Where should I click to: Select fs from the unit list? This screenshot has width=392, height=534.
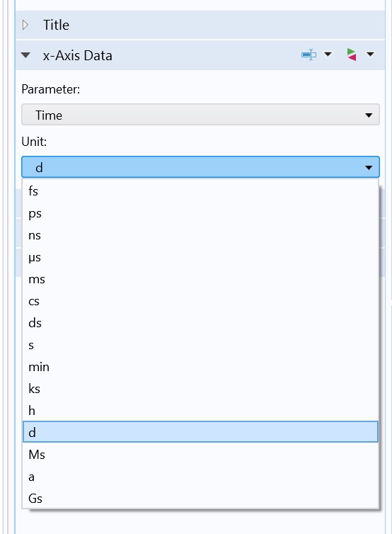click(200, 191)
